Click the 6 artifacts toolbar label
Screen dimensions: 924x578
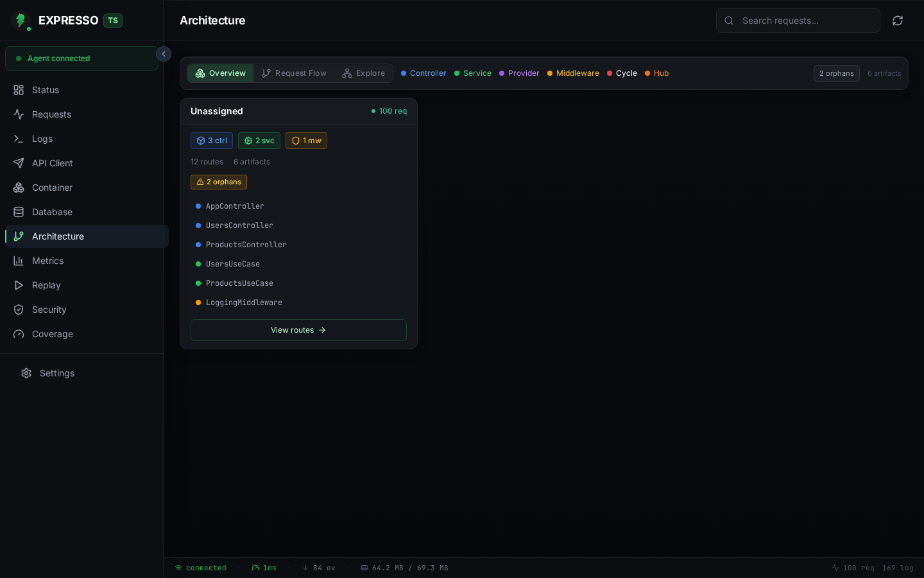point(884,73)
